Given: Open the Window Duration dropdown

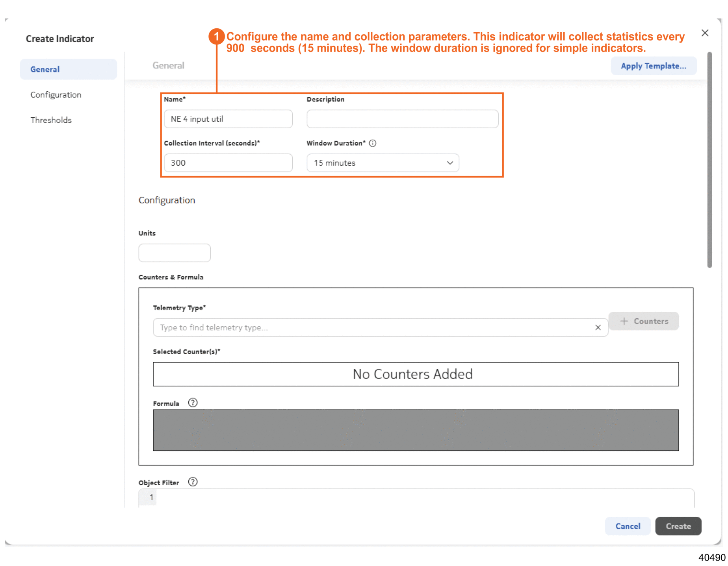Looking at the screenshot, I should pos(383,163).
